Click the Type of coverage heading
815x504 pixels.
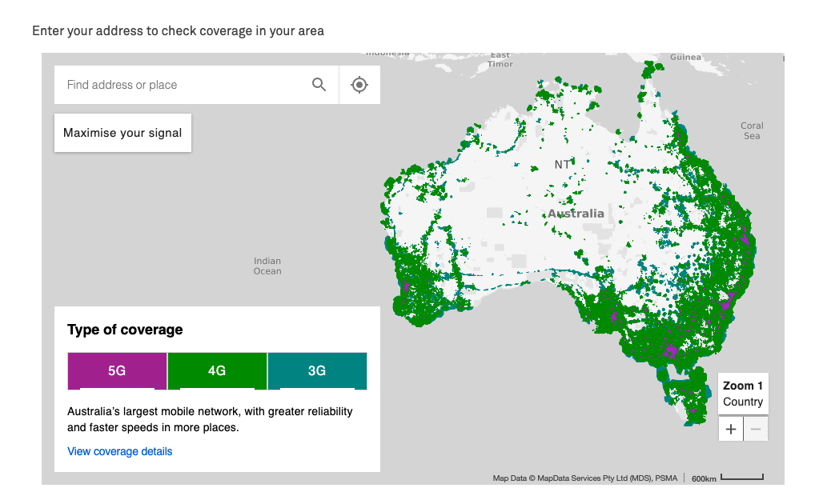(x=125, y=330)
